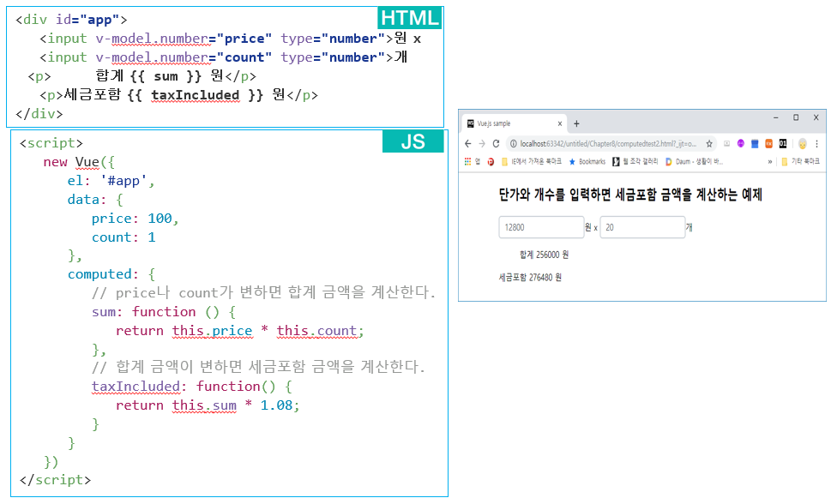Click the text 세금포함 276480 원
This screenshot has width=831, height=504.
pyautogui.click(x=530, y=278)
